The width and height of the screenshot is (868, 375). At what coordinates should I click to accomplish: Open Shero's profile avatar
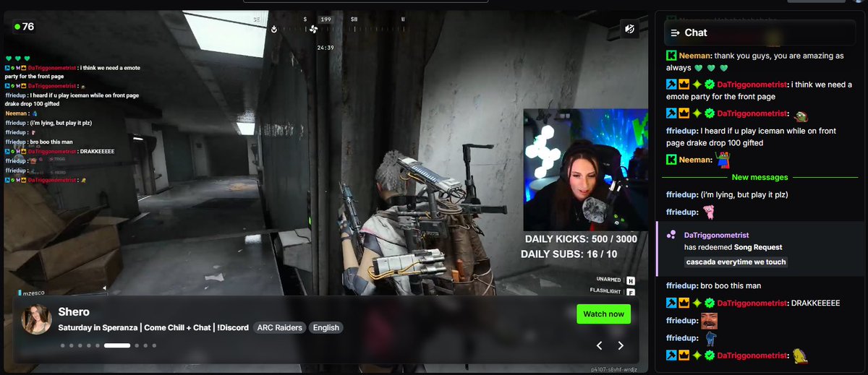tap(37, 319)
